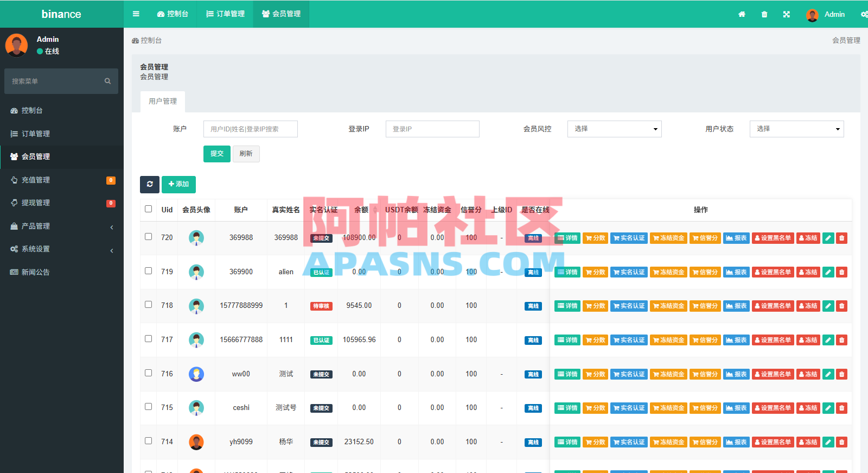868x473 pixels.
Task: Toggle the select-all checkbox in table header
Action: pos(149,209)
